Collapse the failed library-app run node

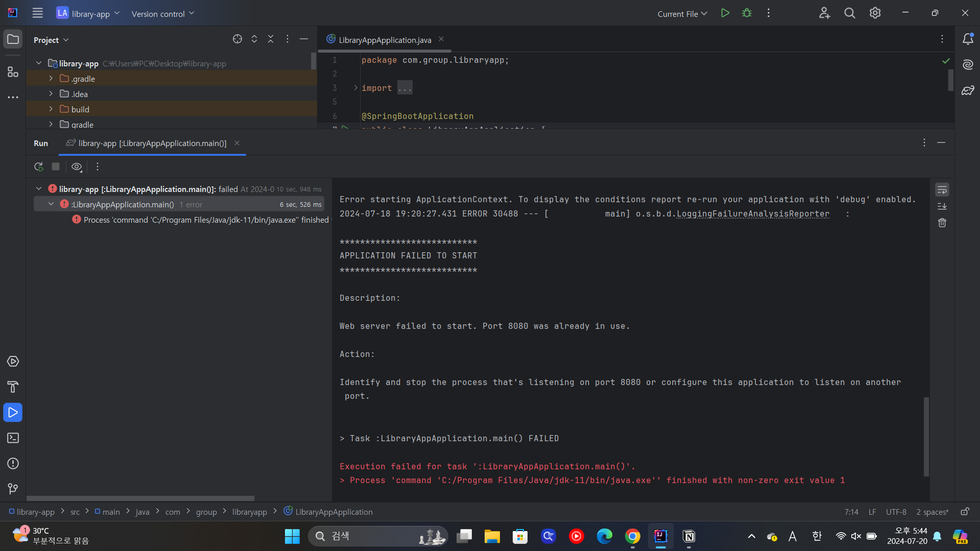pyautogui.click(x=39, y=189)
